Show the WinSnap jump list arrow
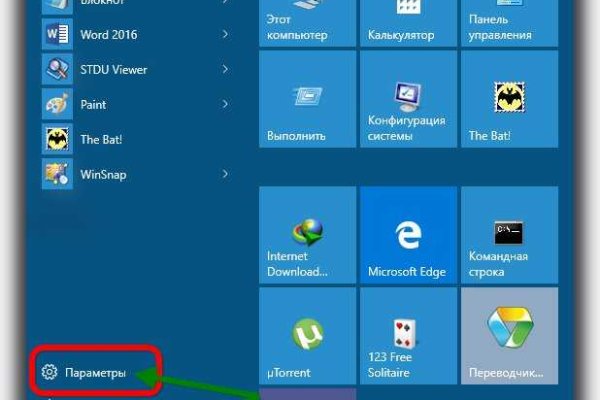Image resolution: width=600 pixels, height=400 pixels. tap(225, 174)
